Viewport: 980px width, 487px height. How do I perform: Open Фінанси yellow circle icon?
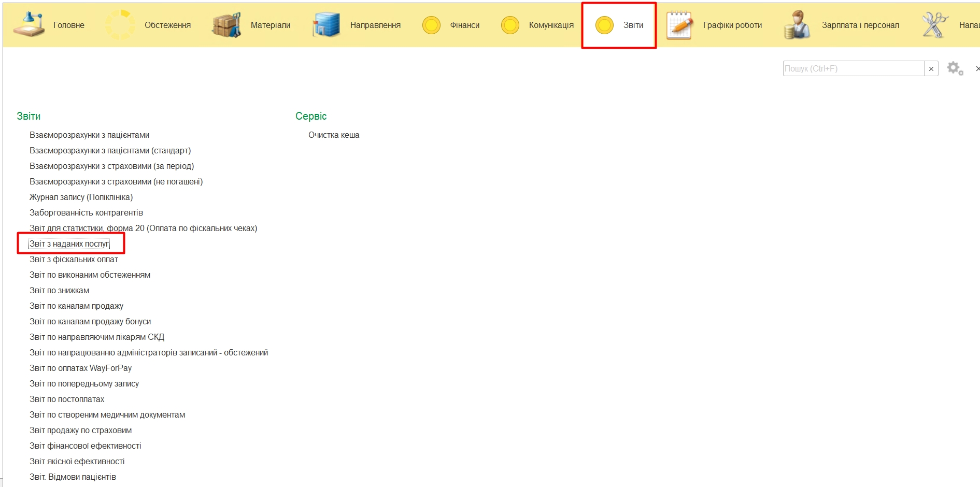(x=431, y=25)
